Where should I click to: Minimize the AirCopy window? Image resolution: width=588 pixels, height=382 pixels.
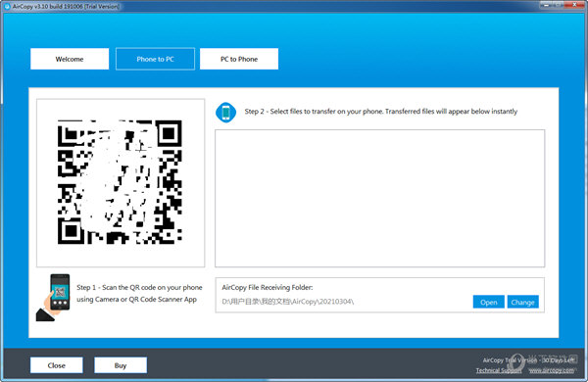tap(545, 5)
